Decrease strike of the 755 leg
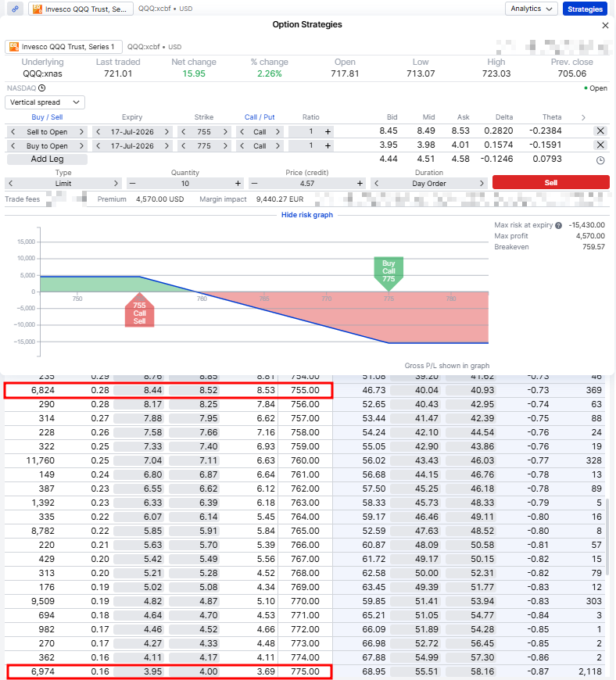This screenshot has width=616, height=680. coord(184,132)
